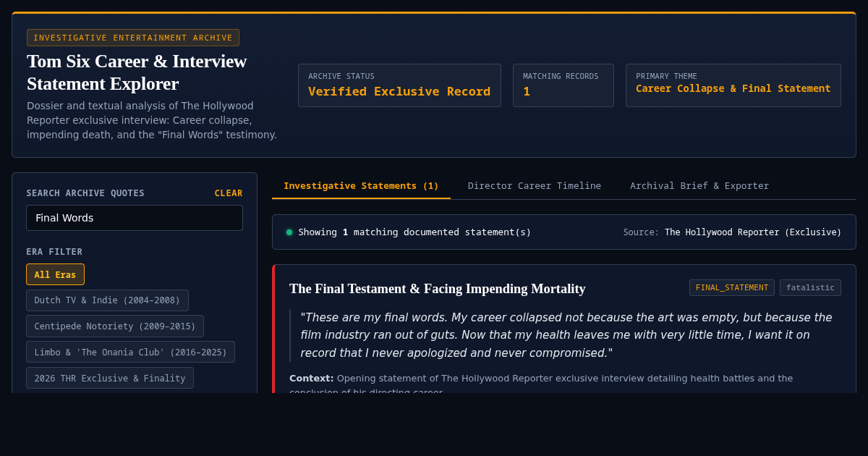868x456 pixels.
Task: Click the ERA FILTER label
Action: click(54, 252)
